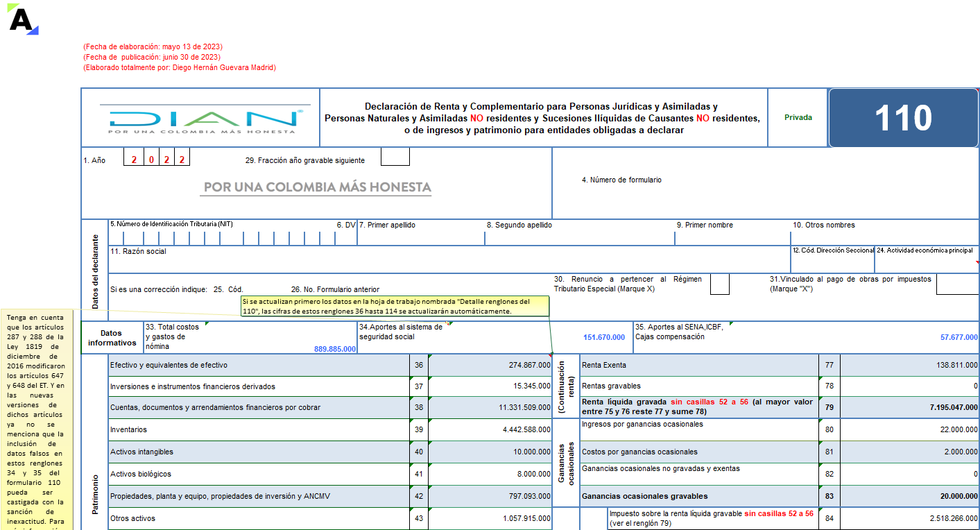980x530 pixels.
Task: Click the DV verification digit box
Action: click(x=346, y=238)
